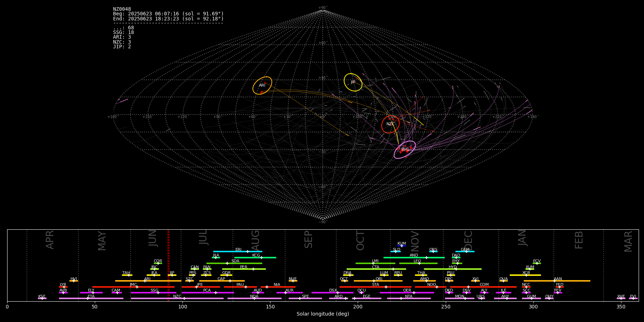Click the 'SSG: 18' count line in header
Image resolution: width=644 pixels, height=322 pixels.
(x=123, y=33)
